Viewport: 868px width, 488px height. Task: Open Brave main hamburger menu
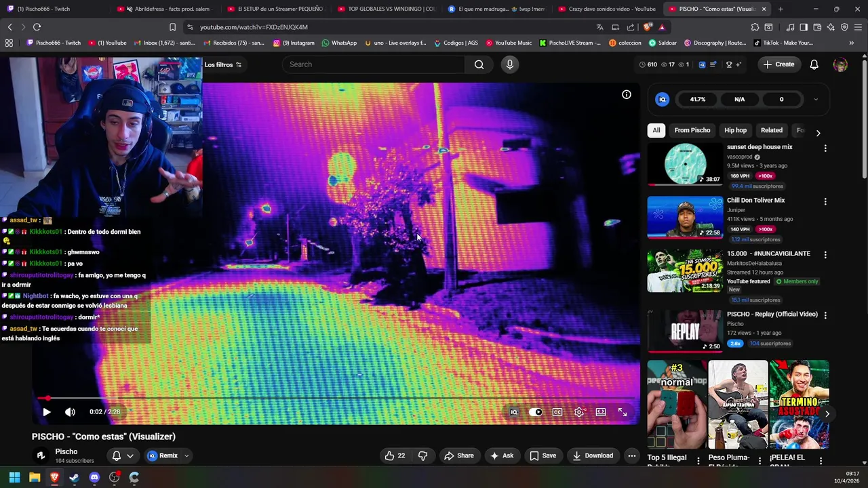[858, 27]
